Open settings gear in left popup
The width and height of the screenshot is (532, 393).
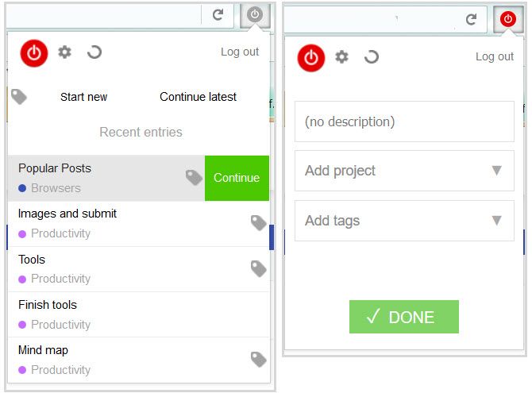(64, 52)
